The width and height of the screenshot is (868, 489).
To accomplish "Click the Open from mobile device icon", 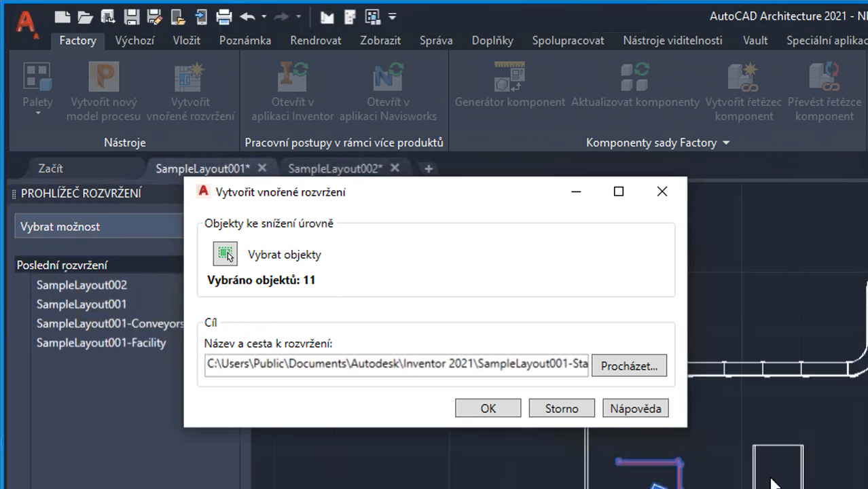I will [x=178, y=17].
